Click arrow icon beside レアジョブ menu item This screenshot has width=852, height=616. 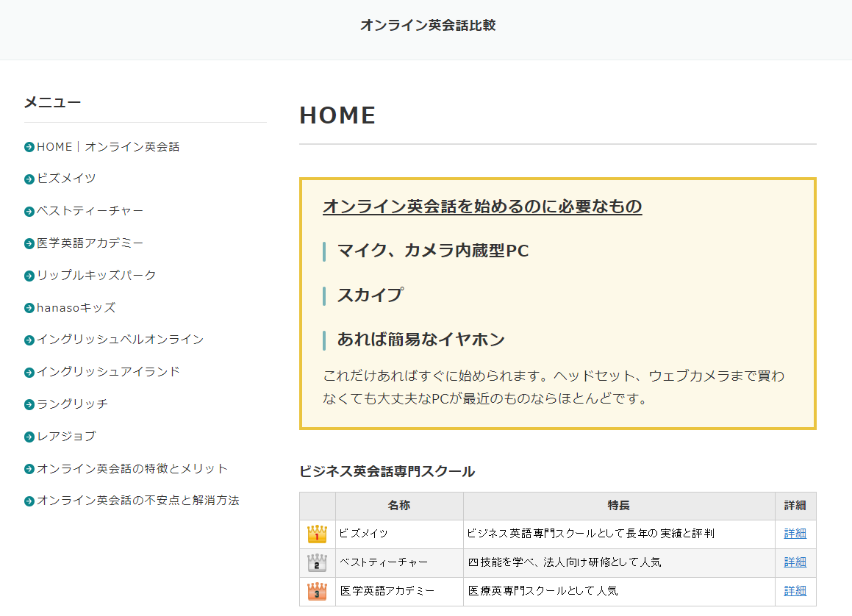(x=29, y=437)
